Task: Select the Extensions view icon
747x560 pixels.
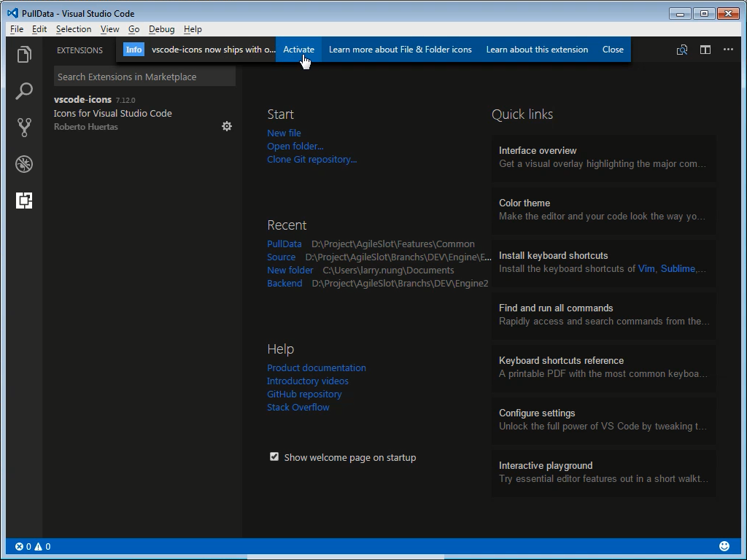Action: [24, 201]
